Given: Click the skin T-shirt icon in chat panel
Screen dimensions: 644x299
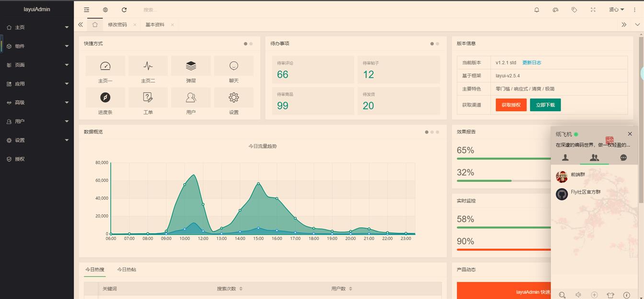Looking at the screenshot, I should click(610, 295).
